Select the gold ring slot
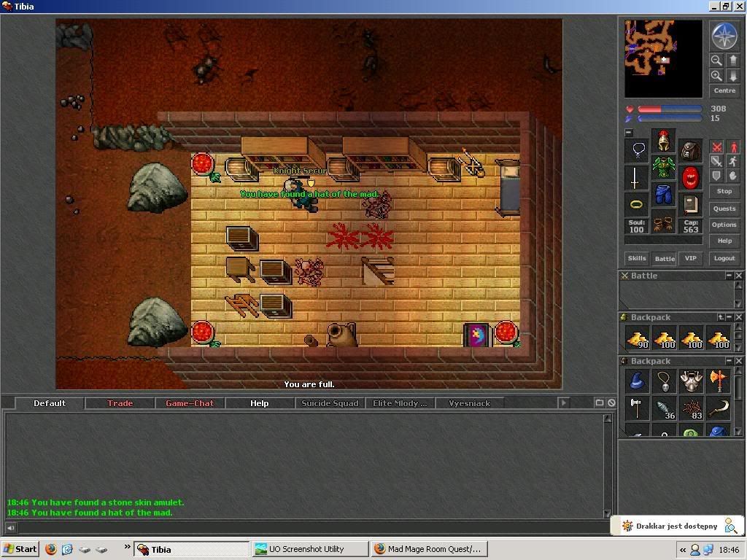 (x=636, y=205)
